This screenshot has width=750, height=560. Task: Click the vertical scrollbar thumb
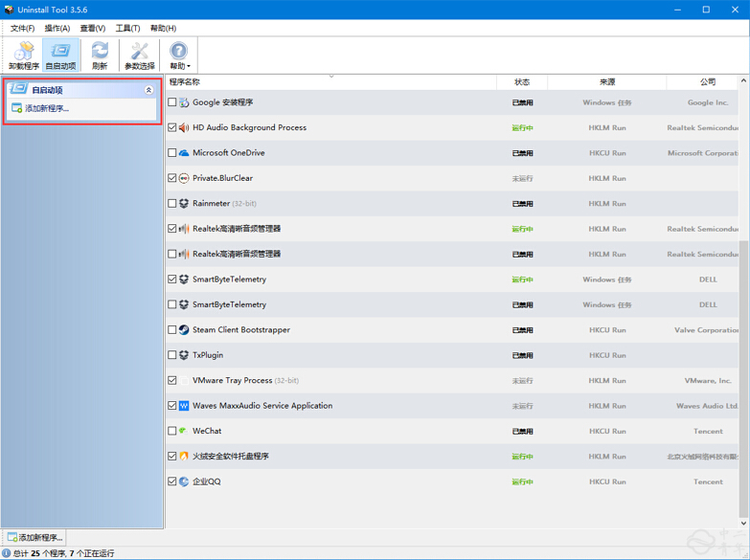pyautogui.click(x=743, y=378)
